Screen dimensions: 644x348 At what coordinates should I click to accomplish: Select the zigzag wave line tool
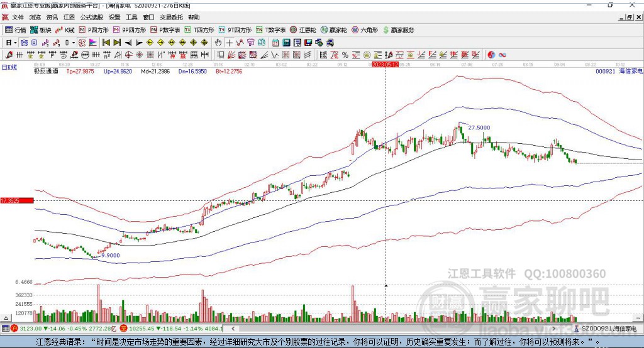click(x=274, y=55)
